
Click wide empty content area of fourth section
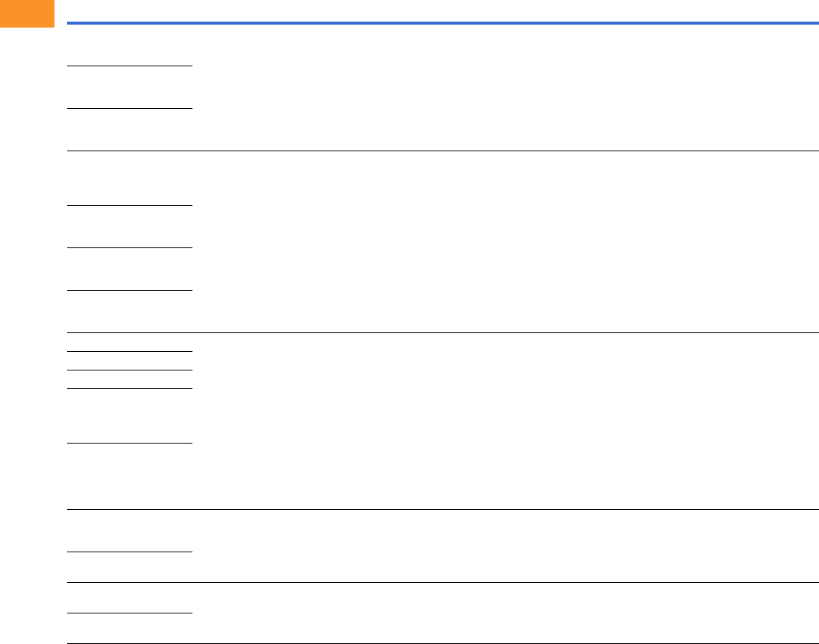505,546
